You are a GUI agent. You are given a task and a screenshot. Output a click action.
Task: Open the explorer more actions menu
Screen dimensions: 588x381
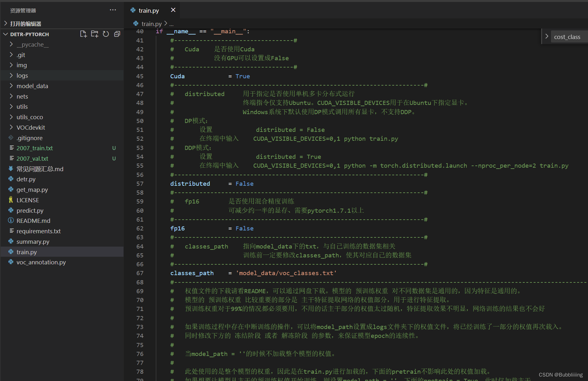click(113, 10)
